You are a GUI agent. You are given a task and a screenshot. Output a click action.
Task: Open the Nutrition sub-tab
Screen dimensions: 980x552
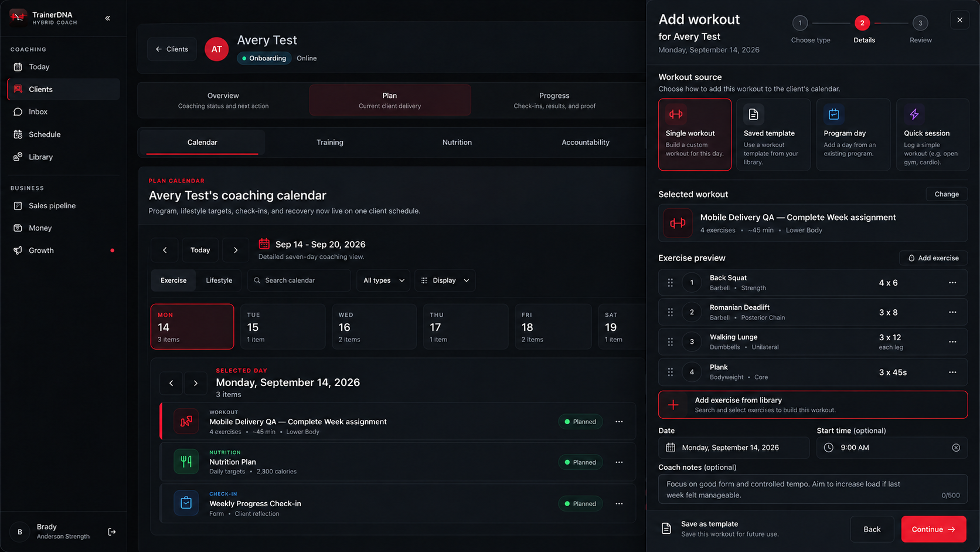(457, 143)
